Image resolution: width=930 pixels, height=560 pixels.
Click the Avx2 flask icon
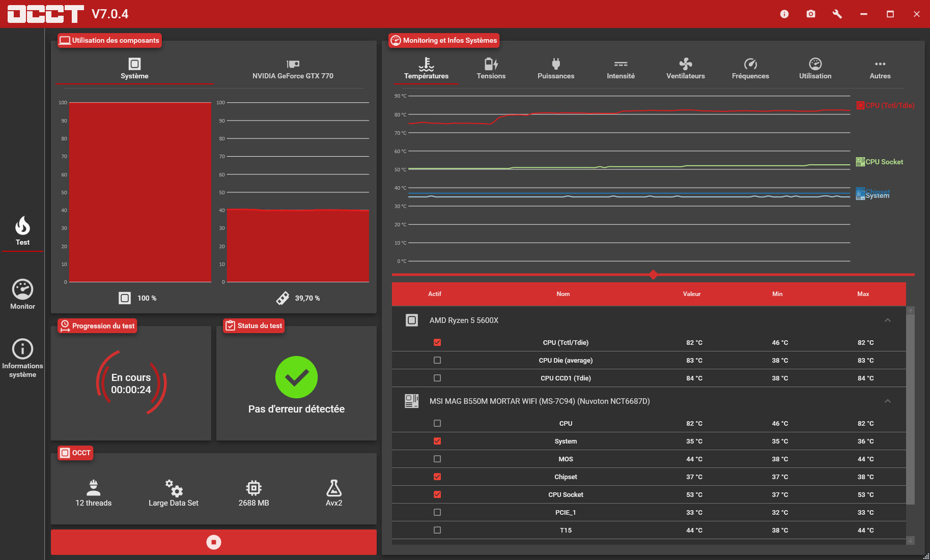tap(334, 488)
